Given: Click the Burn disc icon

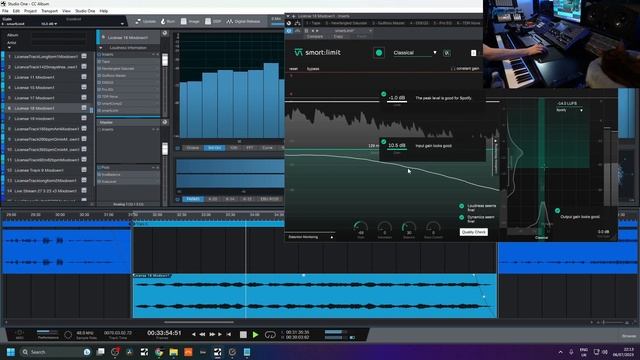Looking at the screenshot, I should [168, 21].
